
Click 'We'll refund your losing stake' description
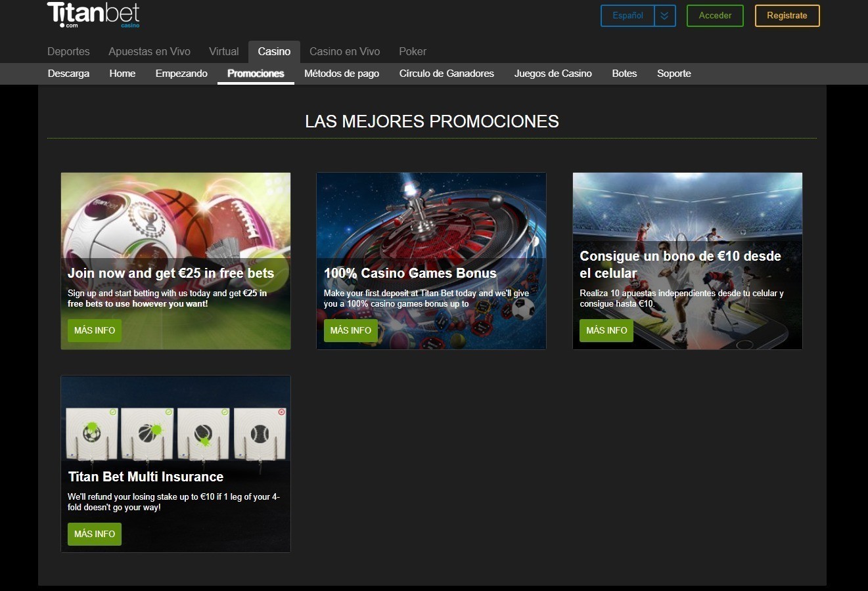(x=173, y=502)
